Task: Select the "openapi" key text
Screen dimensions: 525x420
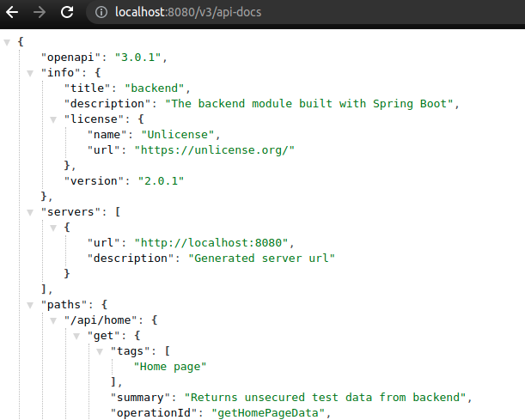Action: point(70,58)
